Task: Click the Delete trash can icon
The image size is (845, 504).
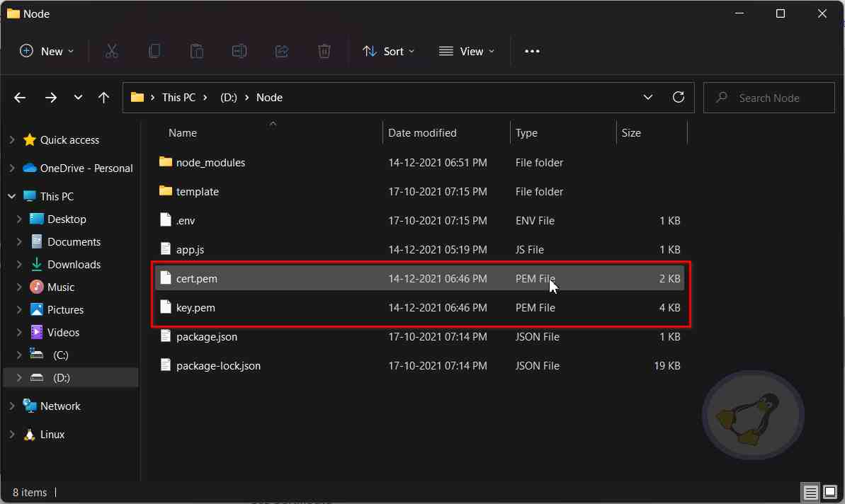Action: (x=324, y=51)
